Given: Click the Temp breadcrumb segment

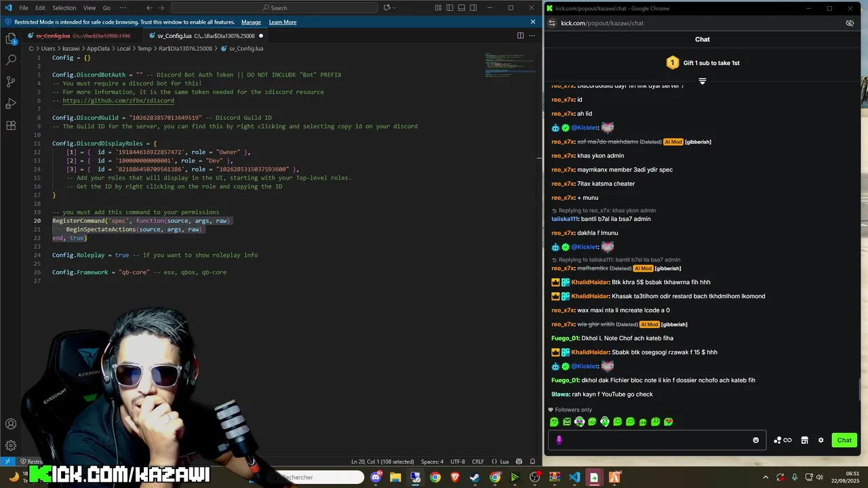Looking at the screenshot, I should click(144, 49).
